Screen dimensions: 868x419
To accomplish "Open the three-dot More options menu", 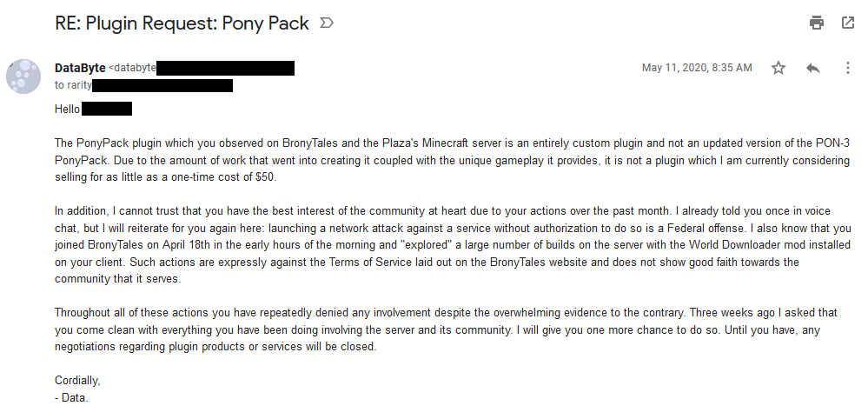I will tap(847, 68).
